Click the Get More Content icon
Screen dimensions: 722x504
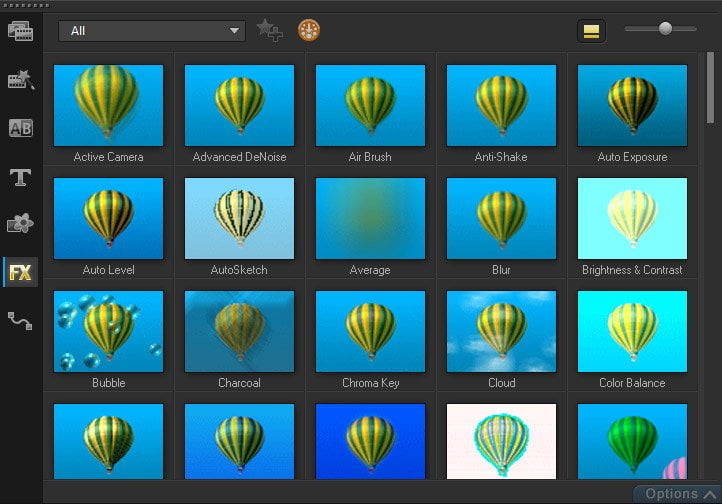pyautogui.click(x=309, y=30)
